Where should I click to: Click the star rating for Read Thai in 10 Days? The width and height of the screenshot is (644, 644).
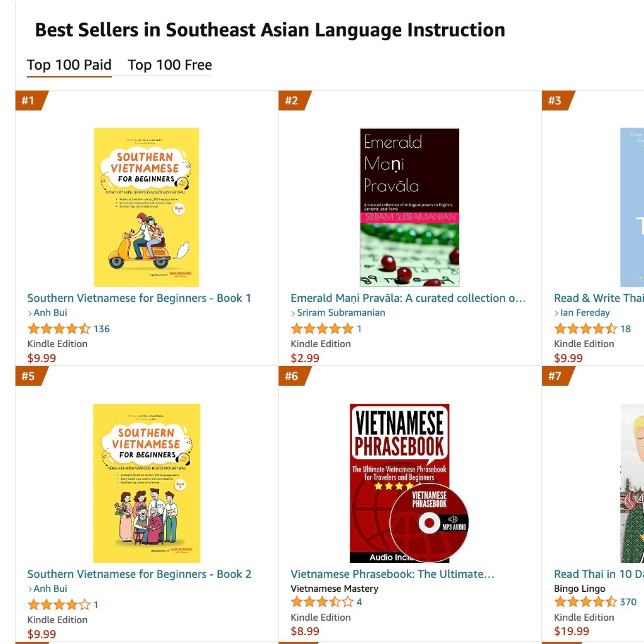[x=581, y=601]
